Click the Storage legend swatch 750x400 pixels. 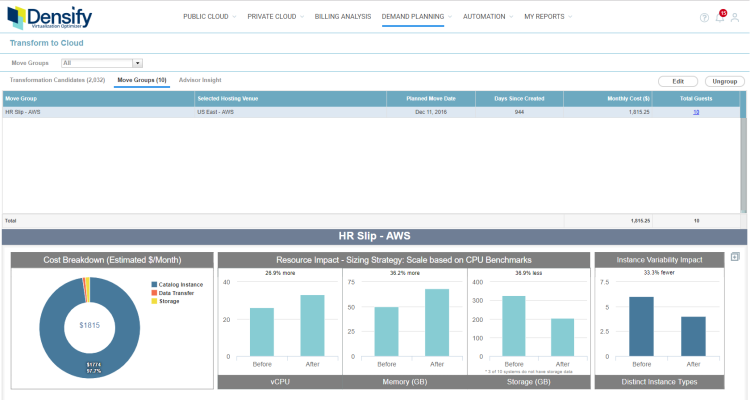(154, 301)
